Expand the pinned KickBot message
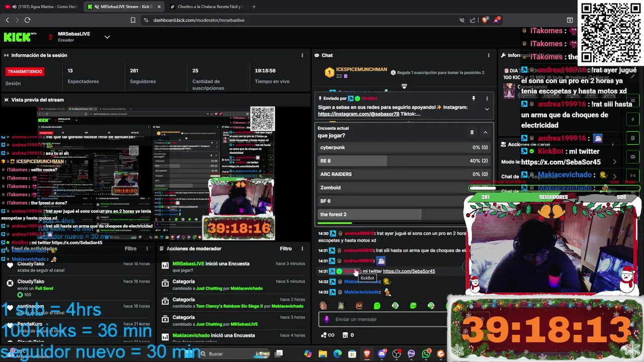This screenshot has height=362, width=644. tap(487, 109)
